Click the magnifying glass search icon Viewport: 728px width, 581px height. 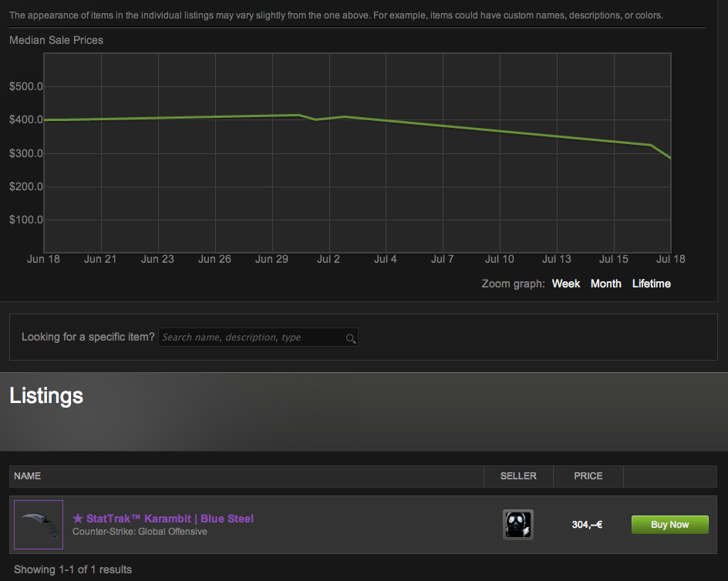tap(351, 339)
